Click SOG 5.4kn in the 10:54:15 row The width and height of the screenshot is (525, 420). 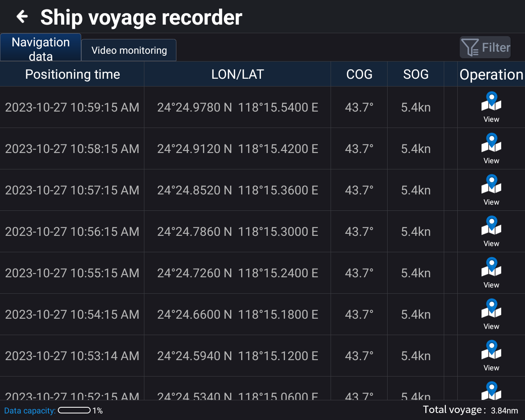point(416,315)
